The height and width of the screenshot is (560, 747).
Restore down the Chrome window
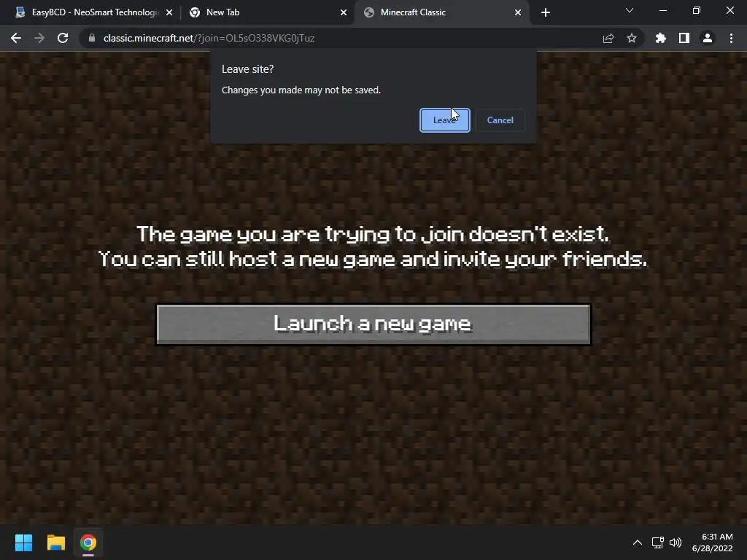pyautogui.click(x=697, y=10)
